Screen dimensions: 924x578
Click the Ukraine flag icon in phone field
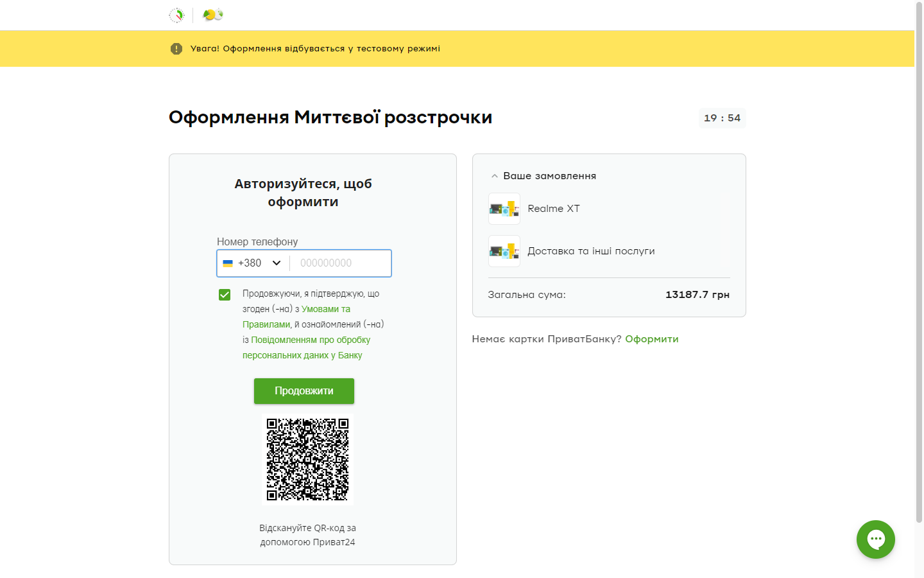click(x=228, y=263)
